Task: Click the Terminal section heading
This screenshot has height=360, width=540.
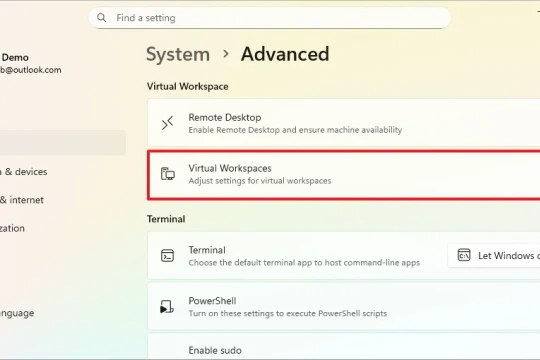Action: tap(166, 219)
